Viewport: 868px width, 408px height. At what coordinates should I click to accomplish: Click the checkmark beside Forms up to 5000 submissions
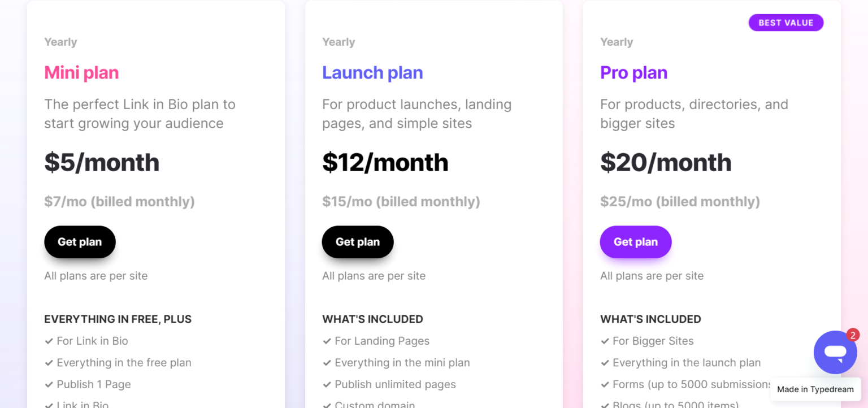click(604, 384)
